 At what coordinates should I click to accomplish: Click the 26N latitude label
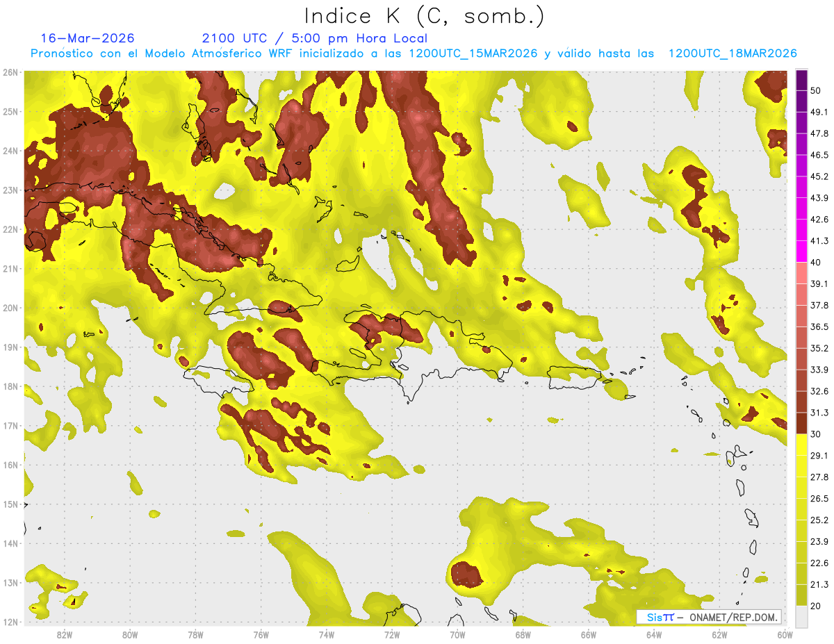[x=11, y=72]
